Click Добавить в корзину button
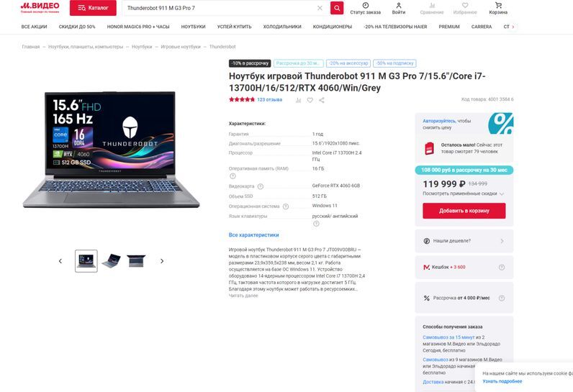This screenshot has height=392, width=573. (x=464, y=211)
